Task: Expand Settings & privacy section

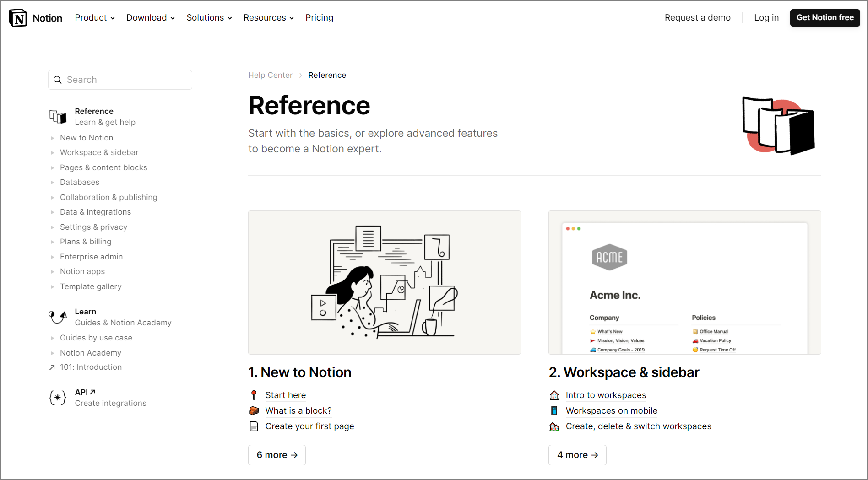Action: [x=53, y=227]
